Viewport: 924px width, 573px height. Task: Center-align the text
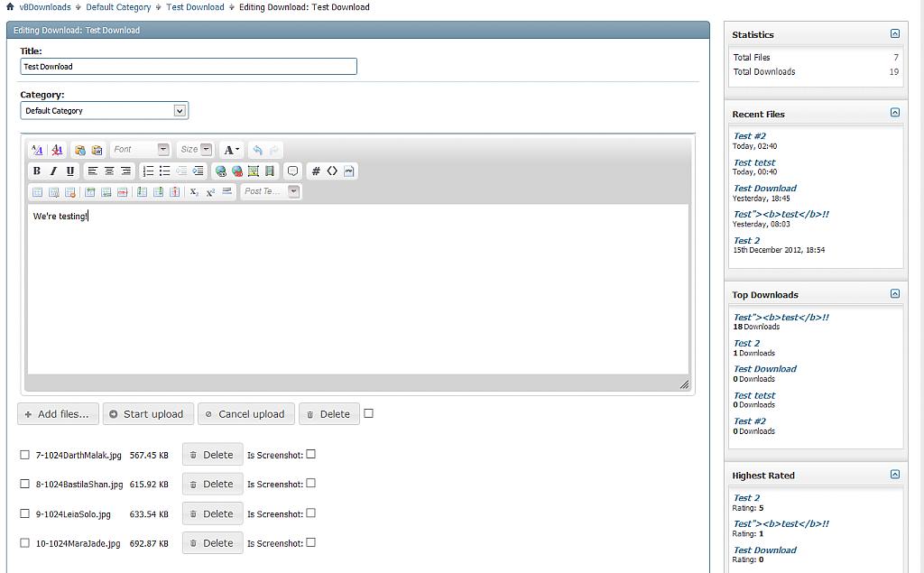coord(109,171)
